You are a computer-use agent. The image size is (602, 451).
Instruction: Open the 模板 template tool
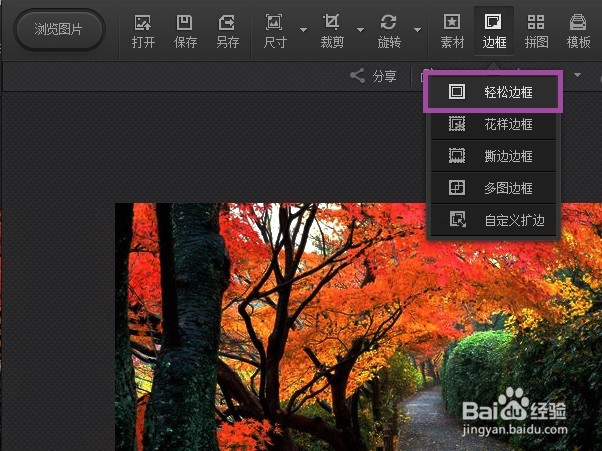point(578,31)
